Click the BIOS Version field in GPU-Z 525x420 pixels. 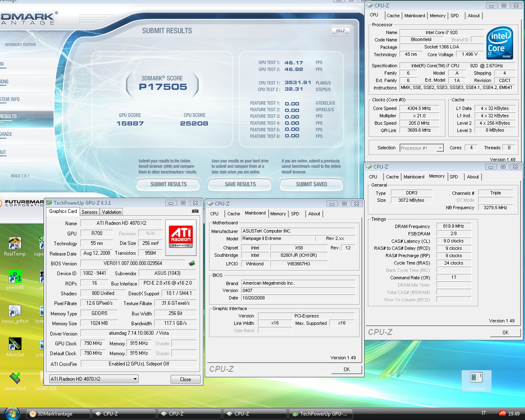(x=133, y=263)
